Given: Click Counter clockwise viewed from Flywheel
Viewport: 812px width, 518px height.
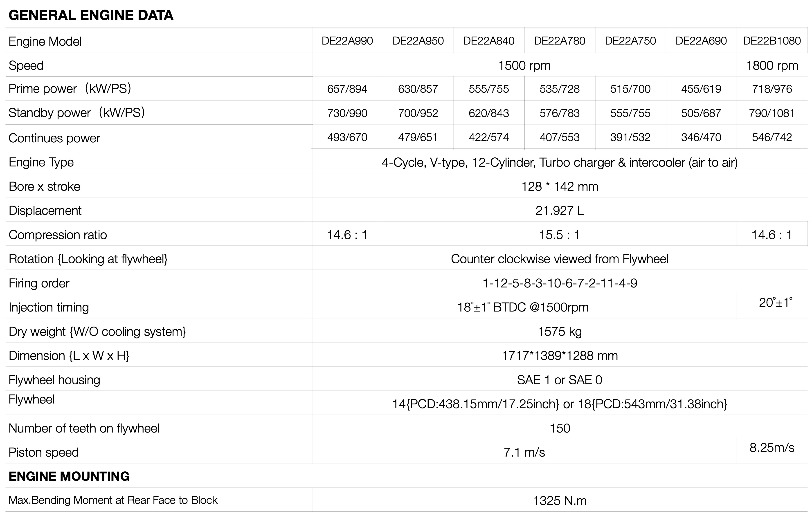Looking at the screenshot, I should tap(560, 259).
